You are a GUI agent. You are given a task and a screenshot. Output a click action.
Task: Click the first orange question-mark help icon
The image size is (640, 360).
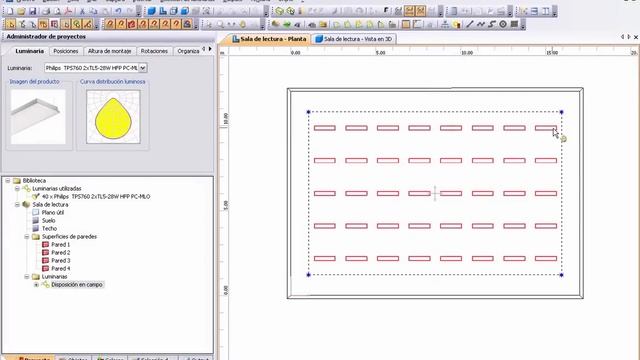109,24
